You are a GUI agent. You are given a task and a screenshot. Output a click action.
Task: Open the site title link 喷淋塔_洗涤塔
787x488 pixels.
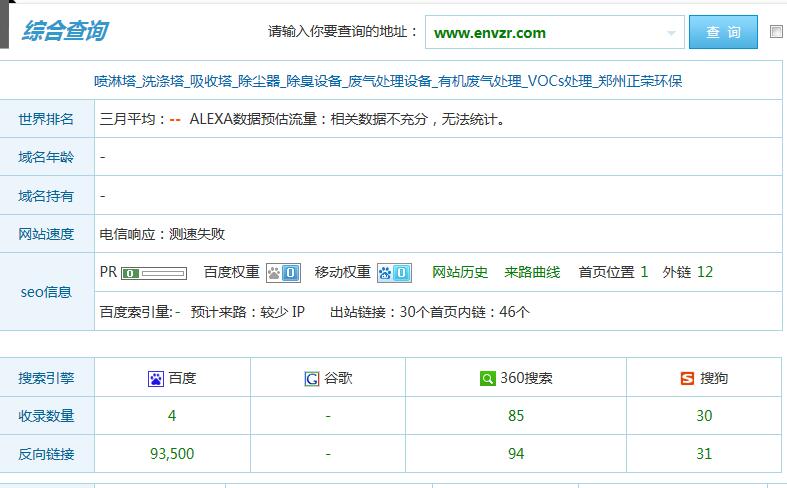click(388, 81)
